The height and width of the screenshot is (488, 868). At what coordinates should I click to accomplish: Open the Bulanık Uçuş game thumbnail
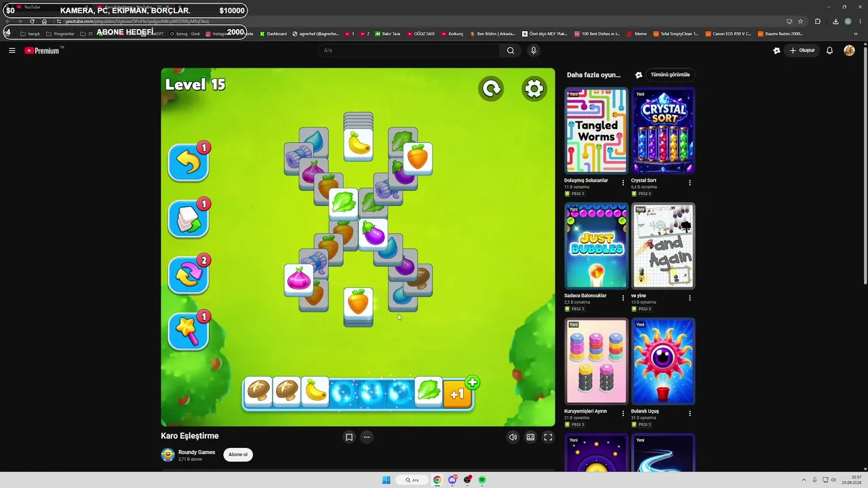pyautogui.click(x=663, y=361)
